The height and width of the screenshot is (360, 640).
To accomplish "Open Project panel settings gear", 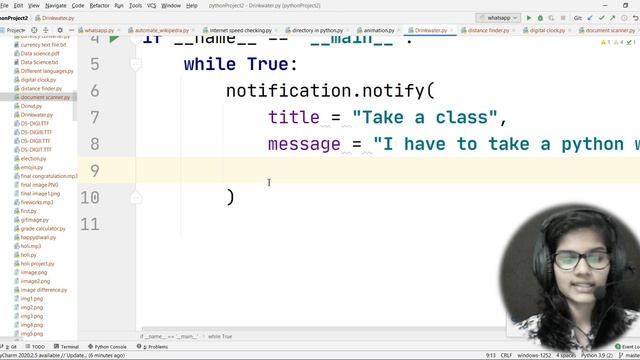I will click(60, 30).
